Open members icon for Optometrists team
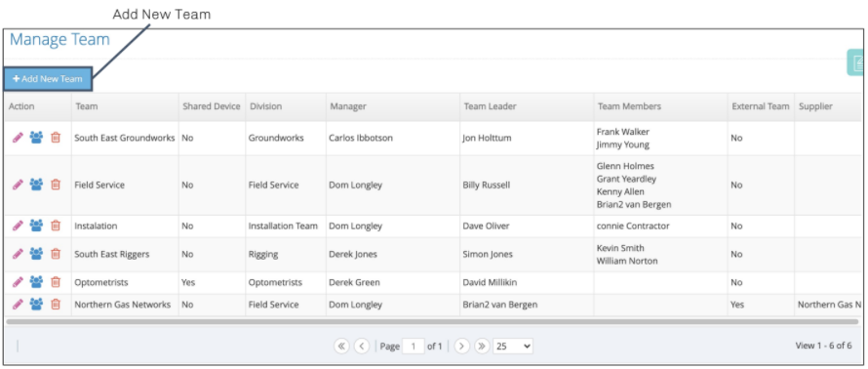 pyautogui.click(x=36, y=282)
